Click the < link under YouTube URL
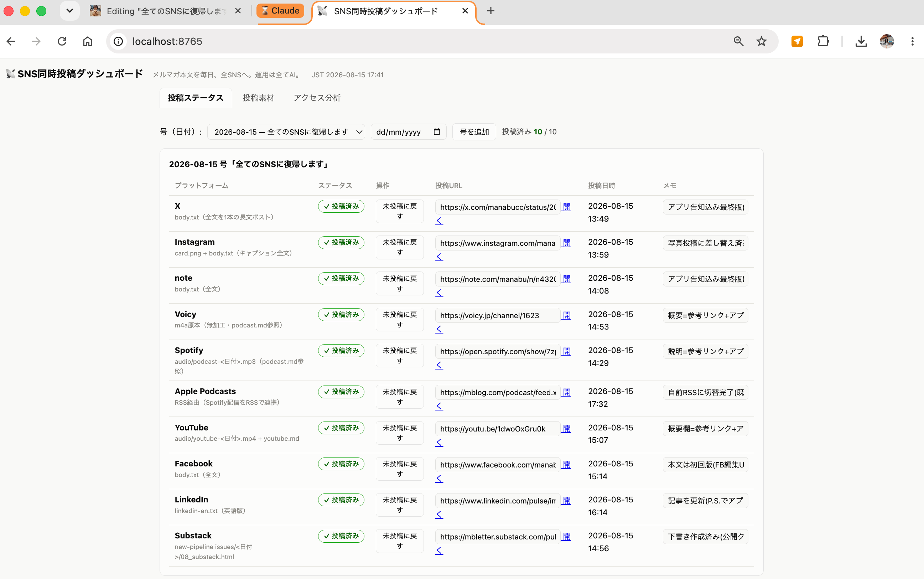 (440, 442)
